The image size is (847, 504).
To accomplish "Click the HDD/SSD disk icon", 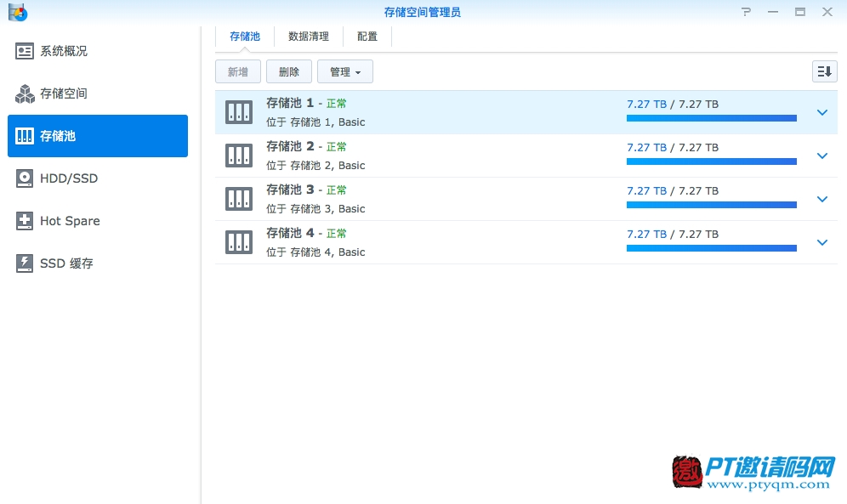I will [25, 178].
